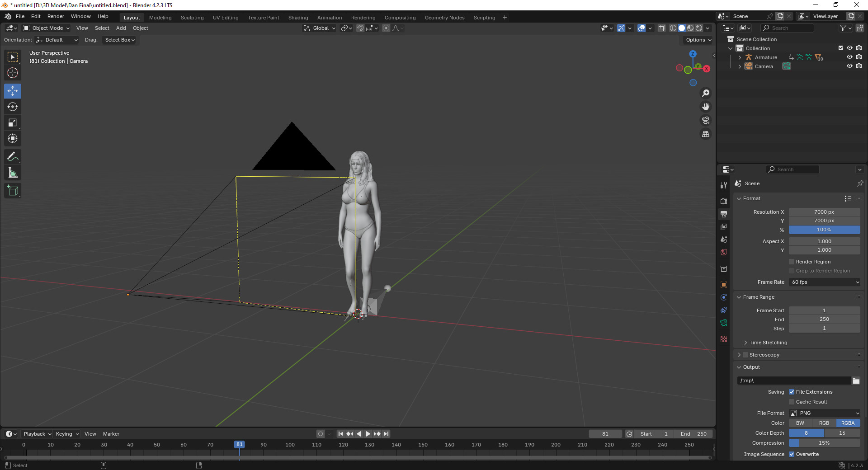The width and height of the screenshot is (868, 470).
Task: Toggle the camera view icon
Action: [x=706, y=120]
